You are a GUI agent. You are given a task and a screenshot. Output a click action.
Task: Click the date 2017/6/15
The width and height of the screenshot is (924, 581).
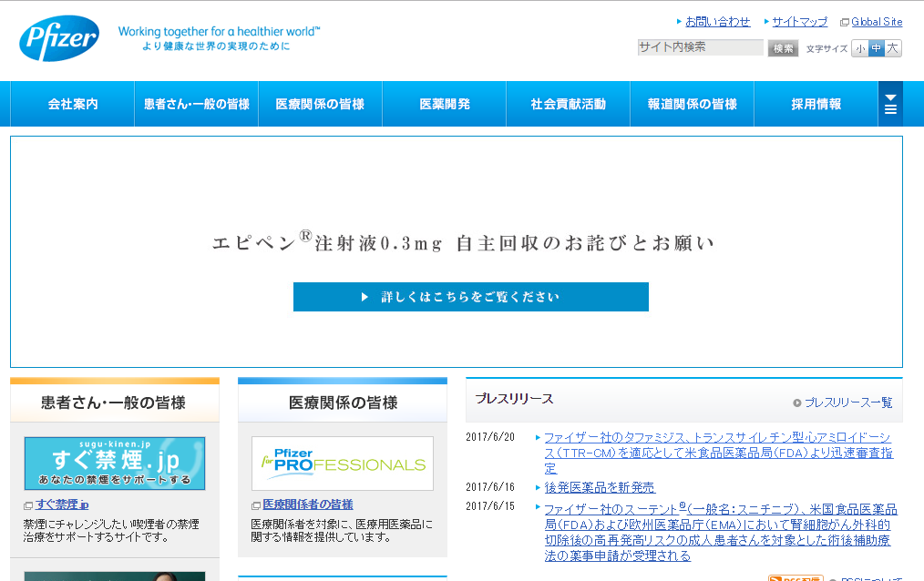[490, 505]
